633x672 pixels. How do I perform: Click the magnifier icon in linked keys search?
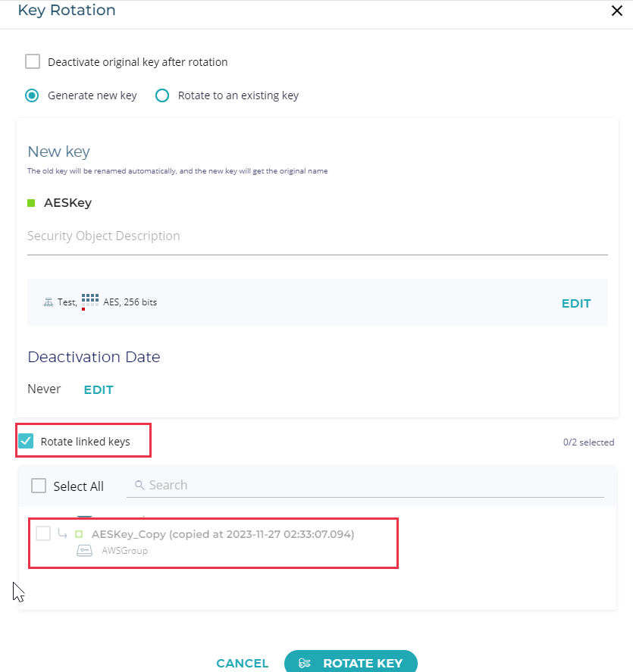tap(139, 485)
